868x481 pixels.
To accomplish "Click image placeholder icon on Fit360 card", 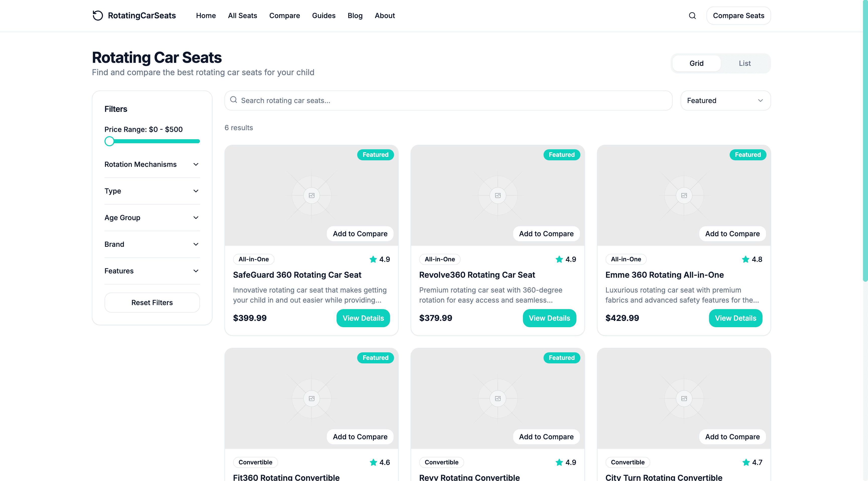I will 311,398.
